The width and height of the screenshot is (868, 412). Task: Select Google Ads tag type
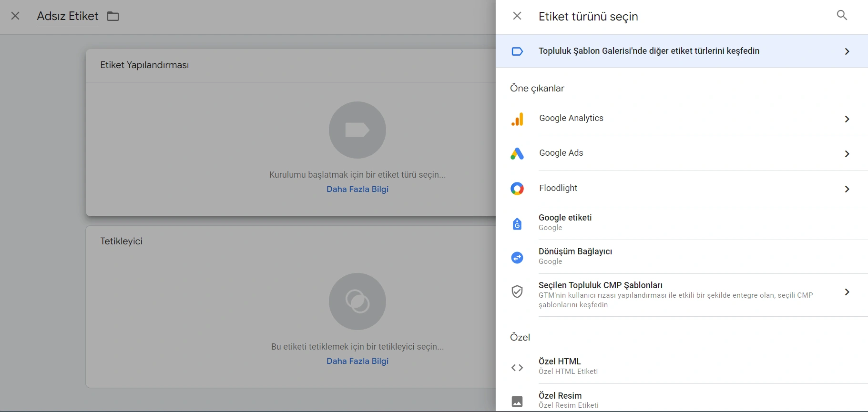coord(682,153)
